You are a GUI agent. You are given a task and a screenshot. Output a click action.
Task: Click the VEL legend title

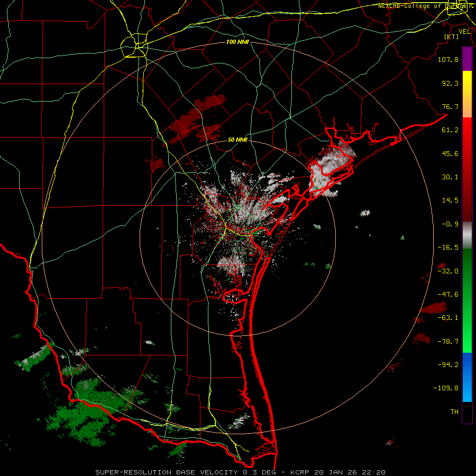tap(465, 32)
